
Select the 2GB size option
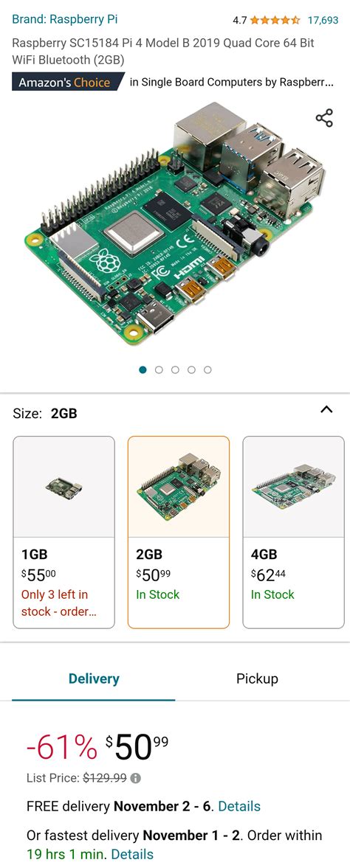(x=179, y=532)
